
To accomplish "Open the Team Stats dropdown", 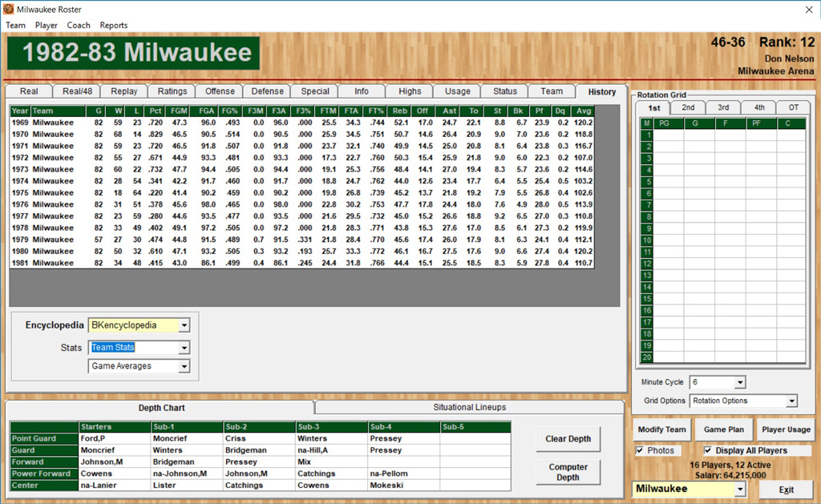I will click(x=184, y=348).
